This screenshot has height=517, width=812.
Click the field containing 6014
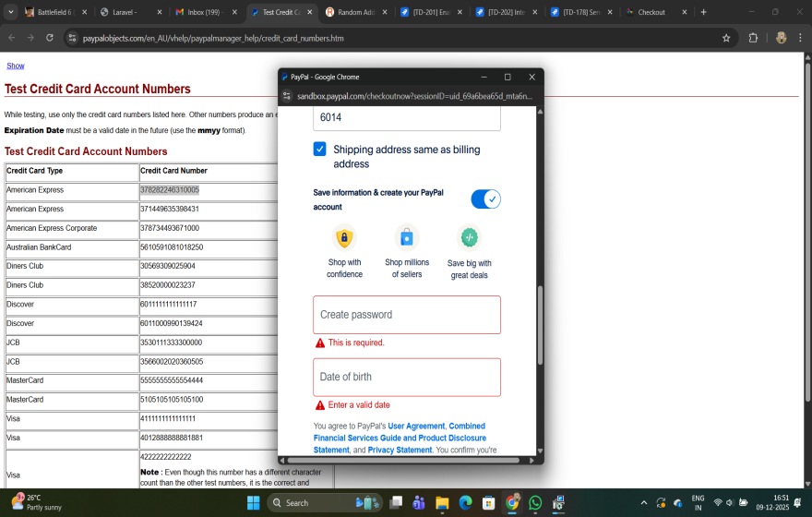pos(407,117)
